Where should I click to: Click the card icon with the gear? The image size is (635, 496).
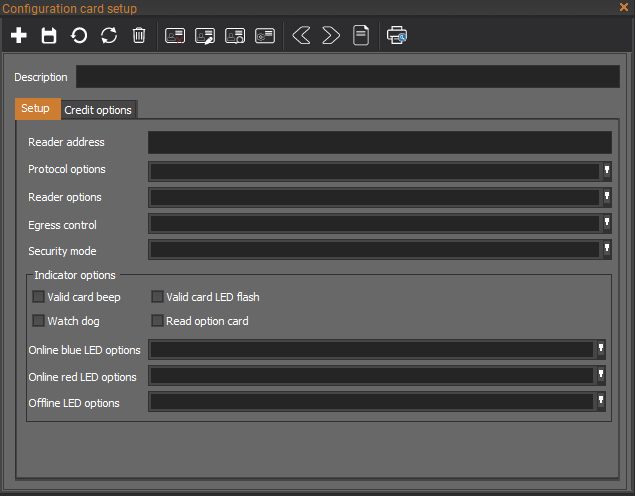coord(265,36)
